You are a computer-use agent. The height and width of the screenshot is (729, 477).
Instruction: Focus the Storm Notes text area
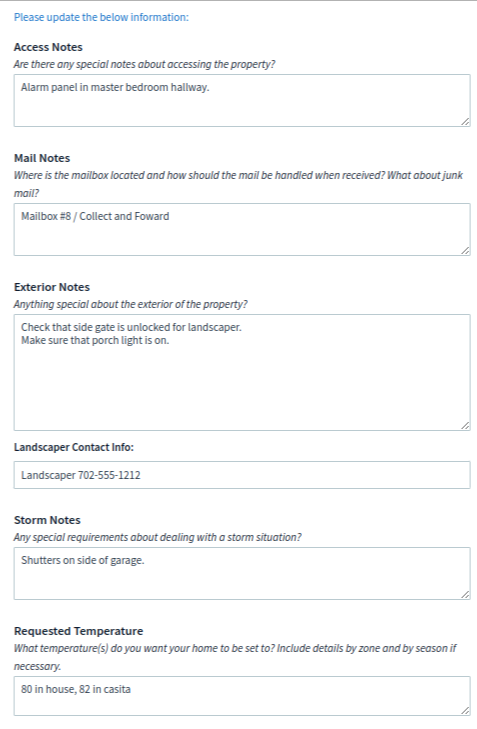click(x=242, y=573)
